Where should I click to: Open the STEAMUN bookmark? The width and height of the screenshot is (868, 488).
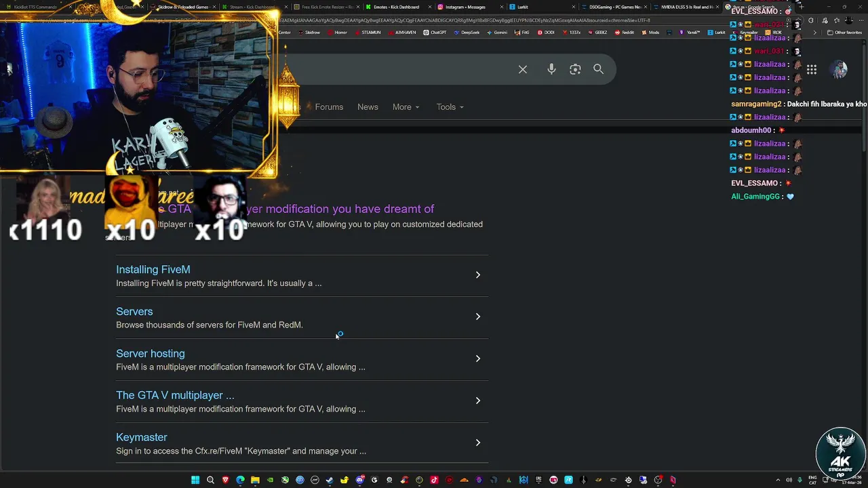(368, 33)
